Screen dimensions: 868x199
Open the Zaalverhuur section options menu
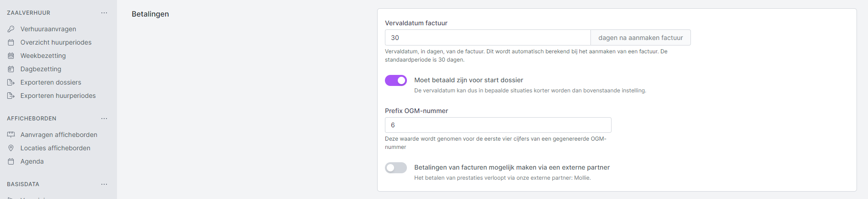104,13
